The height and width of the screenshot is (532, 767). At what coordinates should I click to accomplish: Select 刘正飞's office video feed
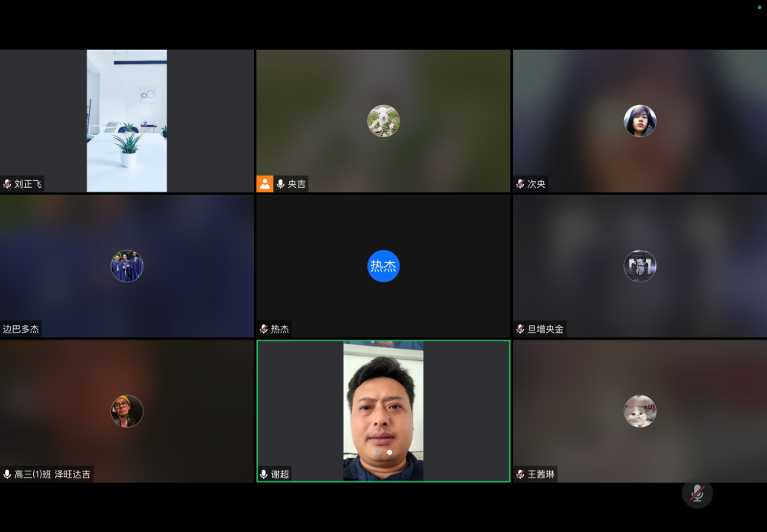click(127, 120)
